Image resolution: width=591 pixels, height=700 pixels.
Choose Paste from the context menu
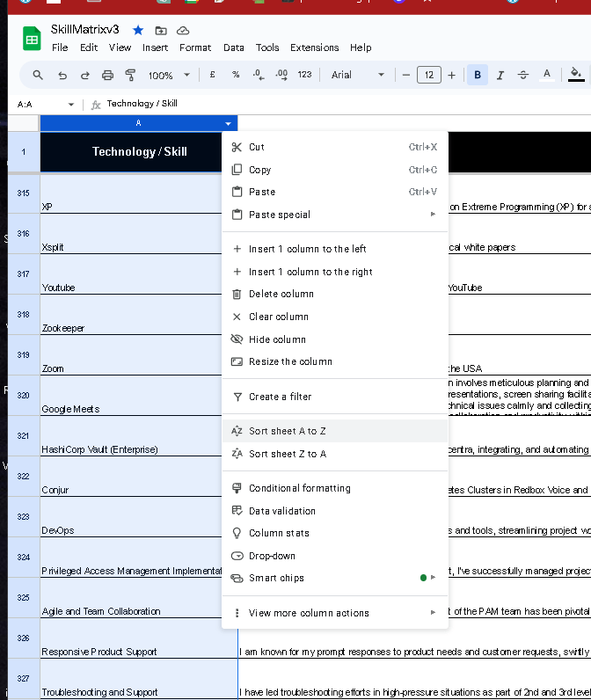(335, 192)
